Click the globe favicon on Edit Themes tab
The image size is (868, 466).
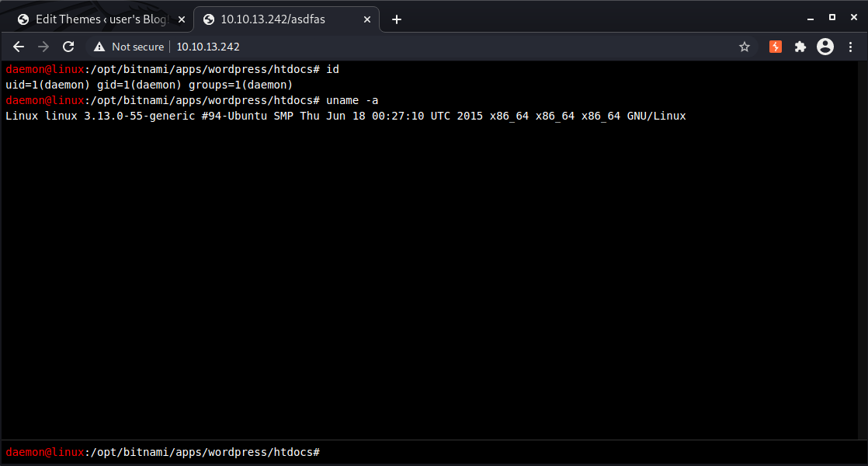[x=23, y=19]
